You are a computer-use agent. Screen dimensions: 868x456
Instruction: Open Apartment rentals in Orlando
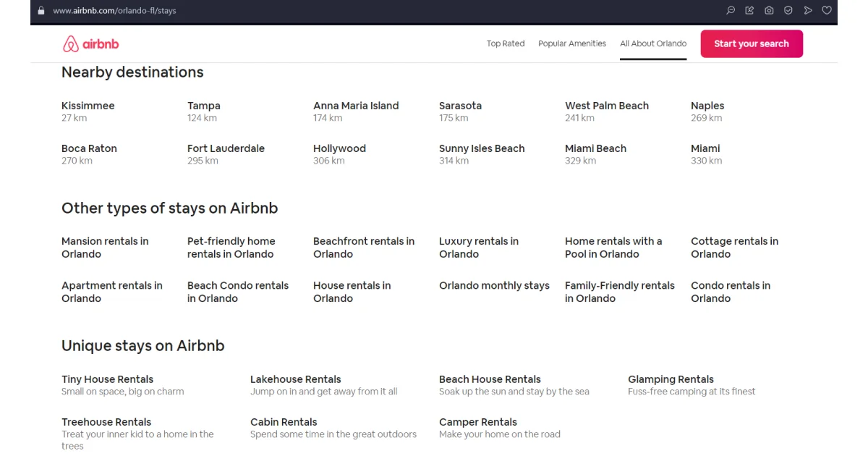click(x=112, y=292)
